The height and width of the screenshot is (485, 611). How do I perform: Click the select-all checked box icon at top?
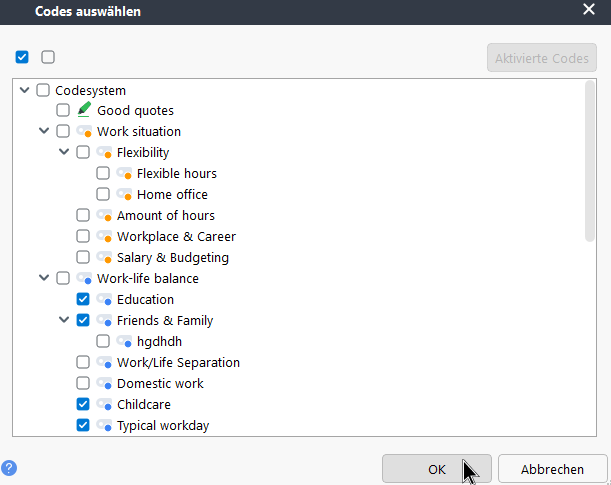point(22,57)
